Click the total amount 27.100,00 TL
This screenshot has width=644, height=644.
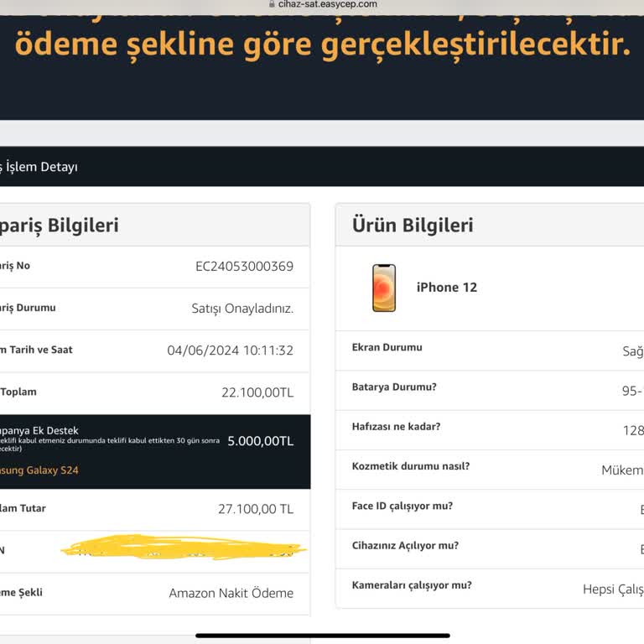click(256, 509)
